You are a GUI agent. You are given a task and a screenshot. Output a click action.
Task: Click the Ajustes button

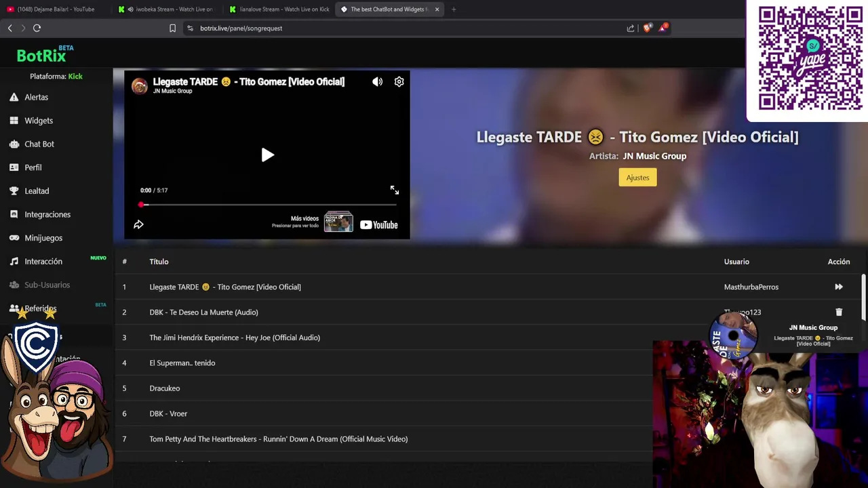[637, 178]
